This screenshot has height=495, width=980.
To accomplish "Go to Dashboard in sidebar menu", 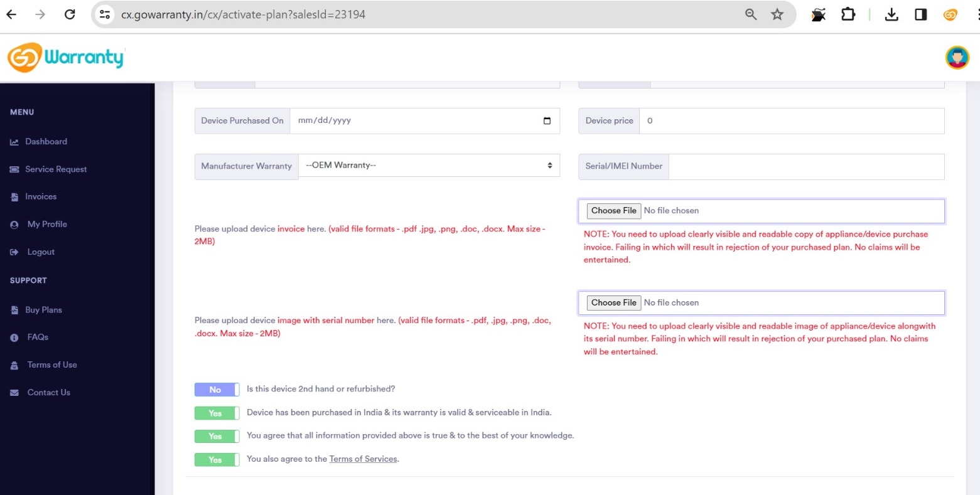I will (46, 142).
